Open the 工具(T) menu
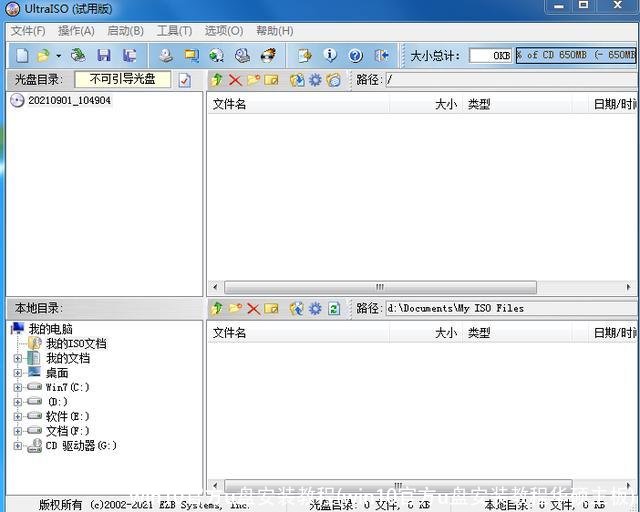This screenshot has height=512, width=640. [174, 31]
